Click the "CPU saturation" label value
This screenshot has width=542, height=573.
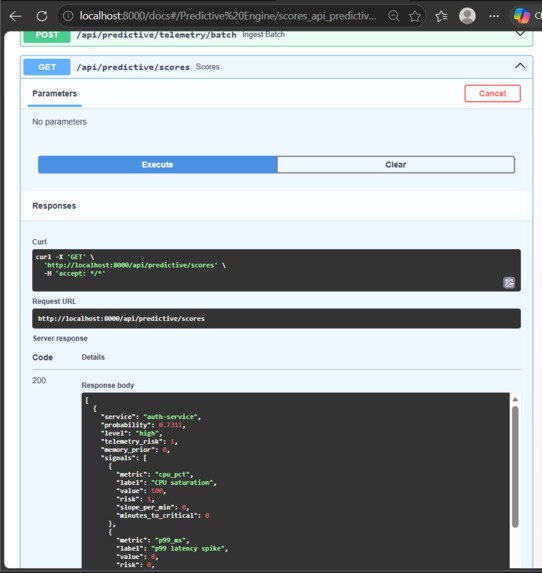(182, 483)
